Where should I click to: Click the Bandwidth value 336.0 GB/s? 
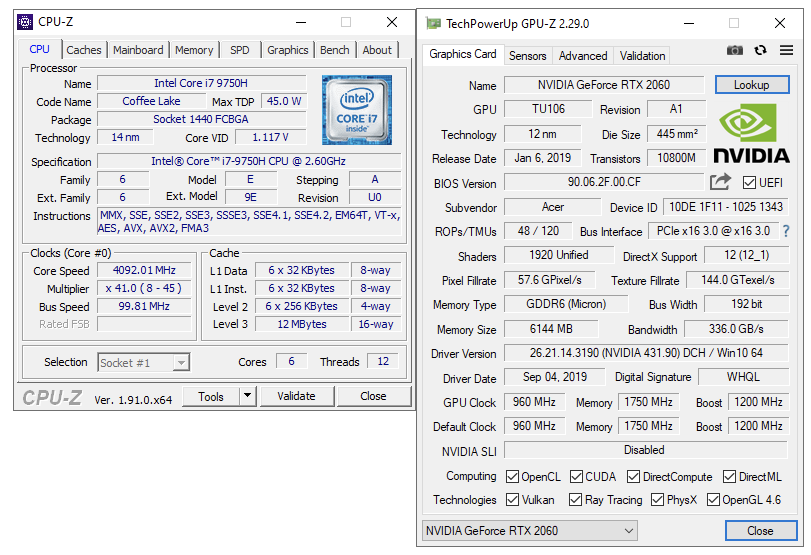point(737,329)
